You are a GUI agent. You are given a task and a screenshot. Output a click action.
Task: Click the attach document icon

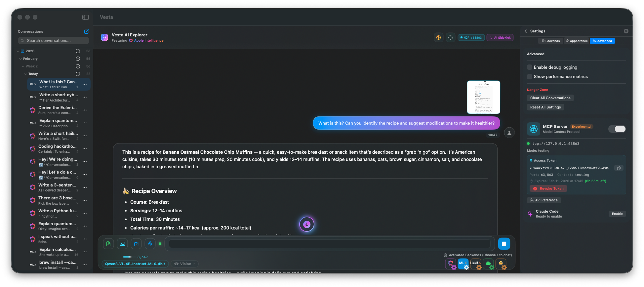click(108, 244)
